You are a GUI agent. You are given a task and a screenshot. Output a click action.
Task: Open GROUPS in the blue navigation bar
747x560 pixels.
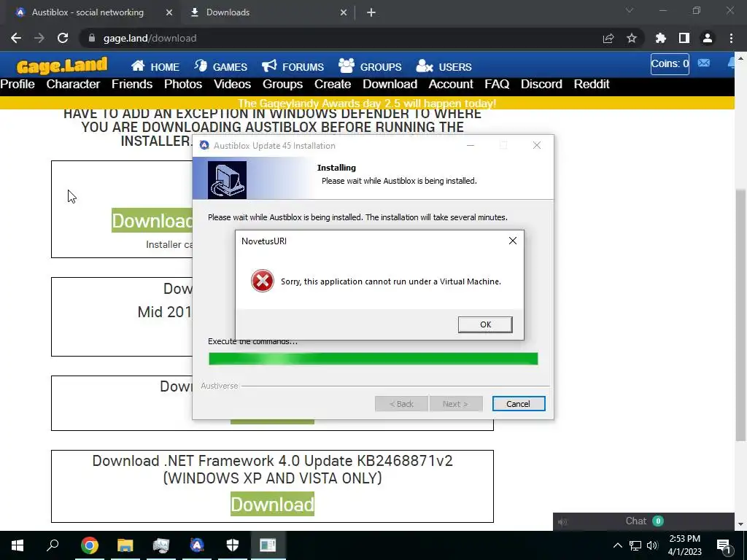click(370, 66)
